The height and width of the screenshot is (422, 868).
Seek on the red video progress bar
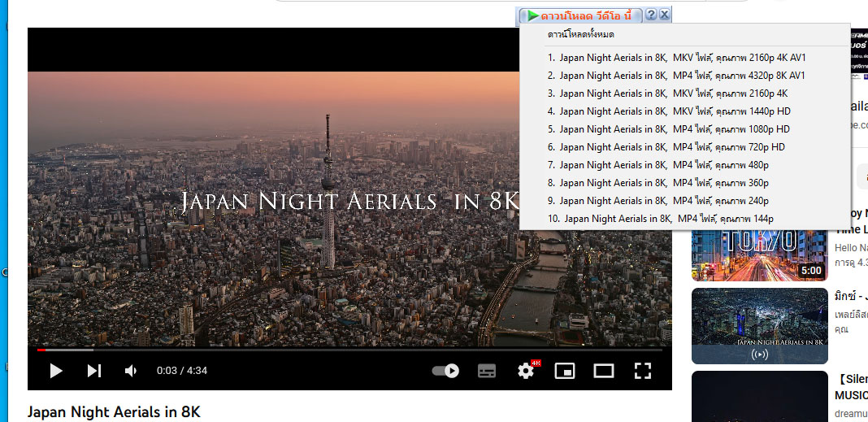349,350
